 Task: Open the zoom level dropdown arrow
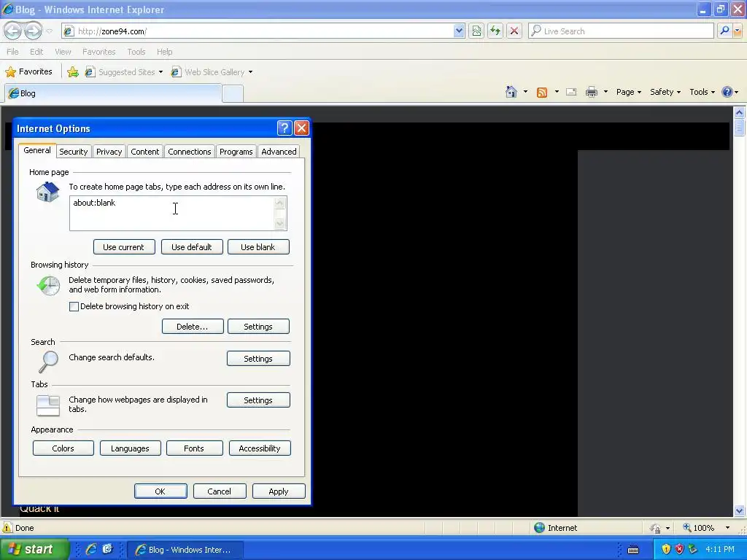[x=727, y=528]
